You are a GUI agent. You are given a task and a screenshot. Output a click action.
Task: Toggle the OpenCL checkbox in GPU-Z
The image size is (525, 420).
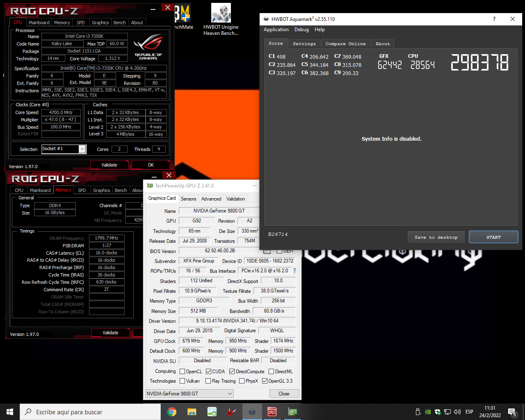183,372
